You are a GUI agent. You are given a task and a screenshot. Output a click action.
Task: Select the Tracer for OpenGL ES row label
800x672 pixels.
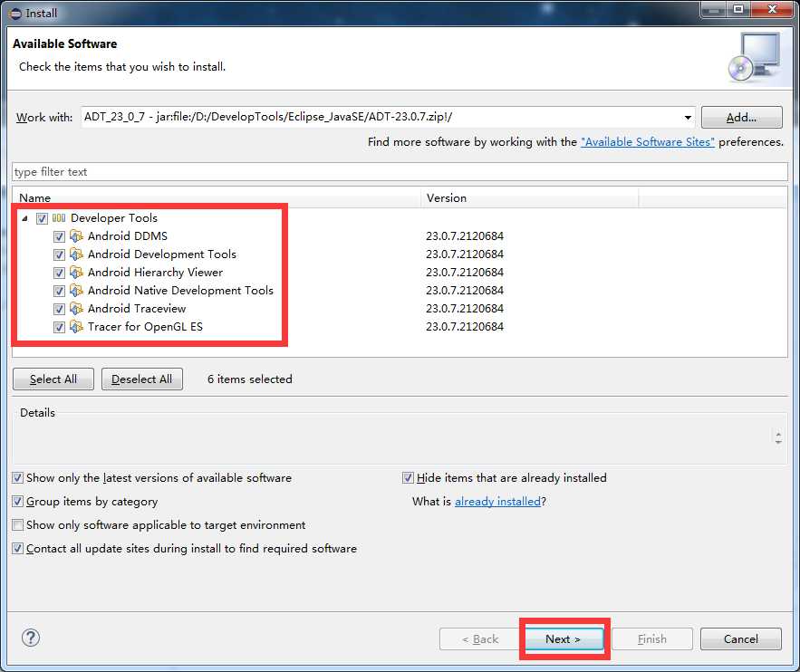click(145, 326)
